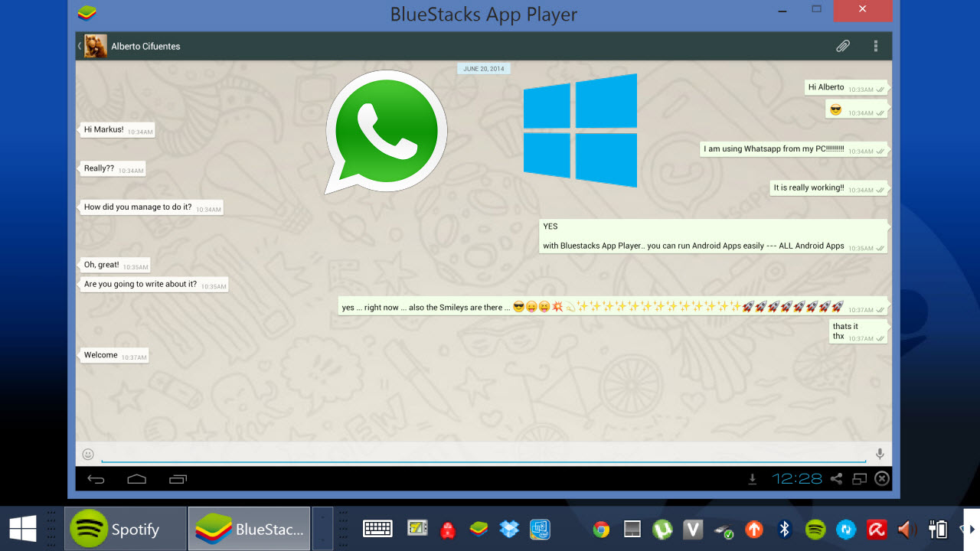
Task: Open the Dropbox tray icon
Action: point(509,528)
